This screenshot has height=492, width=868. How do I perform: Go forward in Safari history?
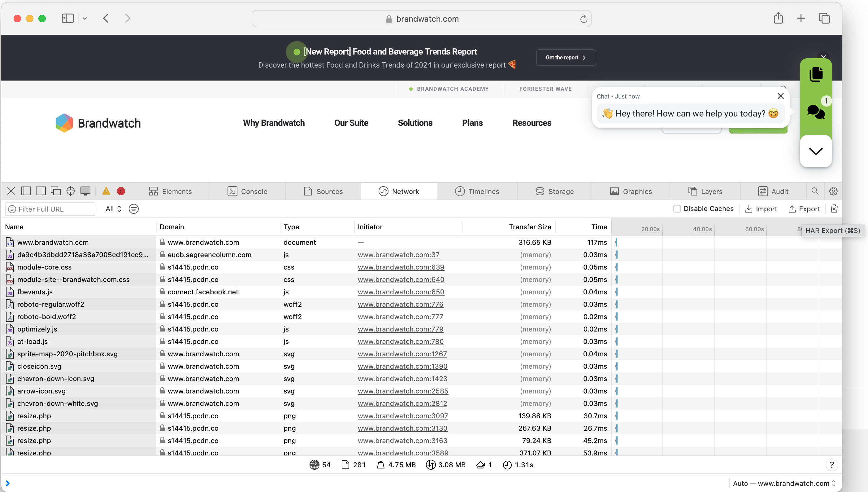128,18
